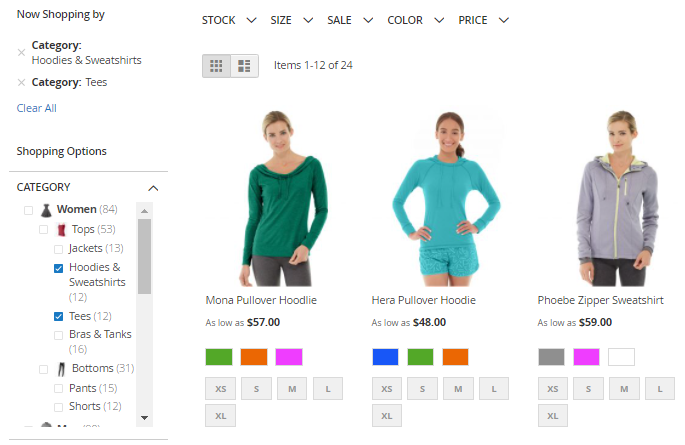Image resolution: width=685 pixels, height=445 pixels.
Task: Click the category list scrollbar down arrow
Action: (144, 418)
